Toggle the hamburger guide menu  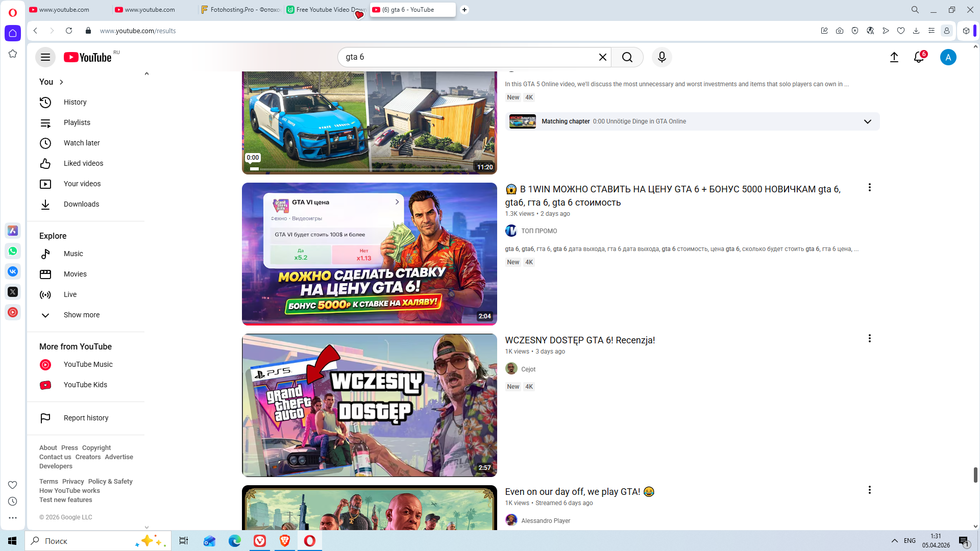coord(45,57)
